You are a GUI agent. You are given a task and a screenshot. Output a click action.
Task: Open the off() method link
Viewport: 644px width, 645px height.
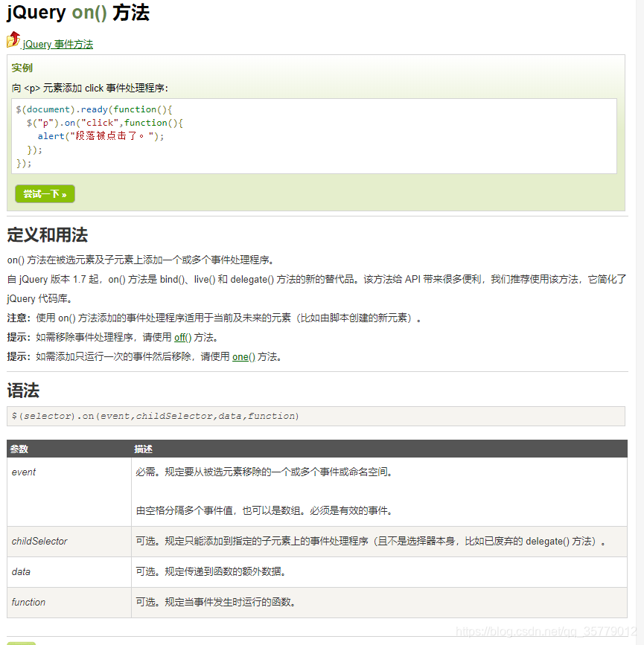tap(181, 337)
